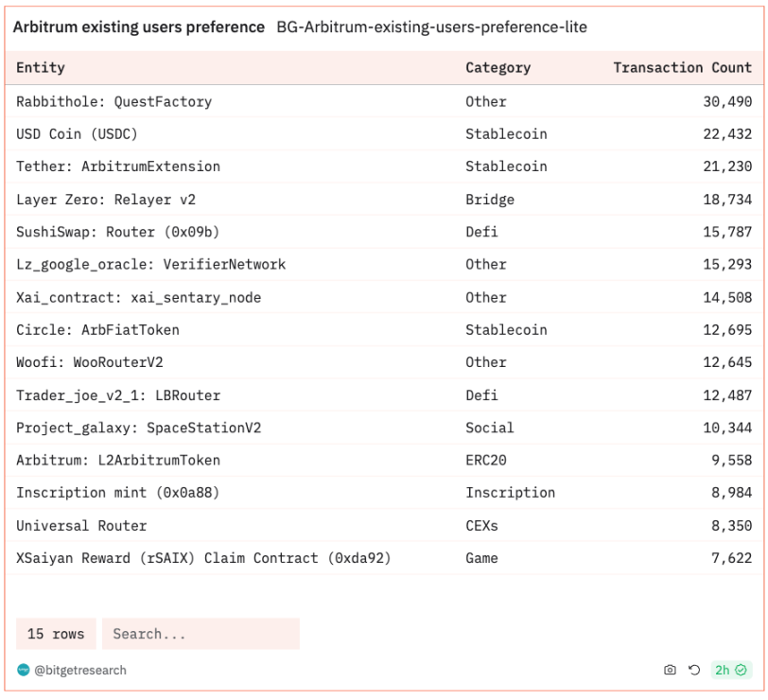Click the 2h freshness status badge
This screenshot has height=700, width=768.
[x=731, y=671]
